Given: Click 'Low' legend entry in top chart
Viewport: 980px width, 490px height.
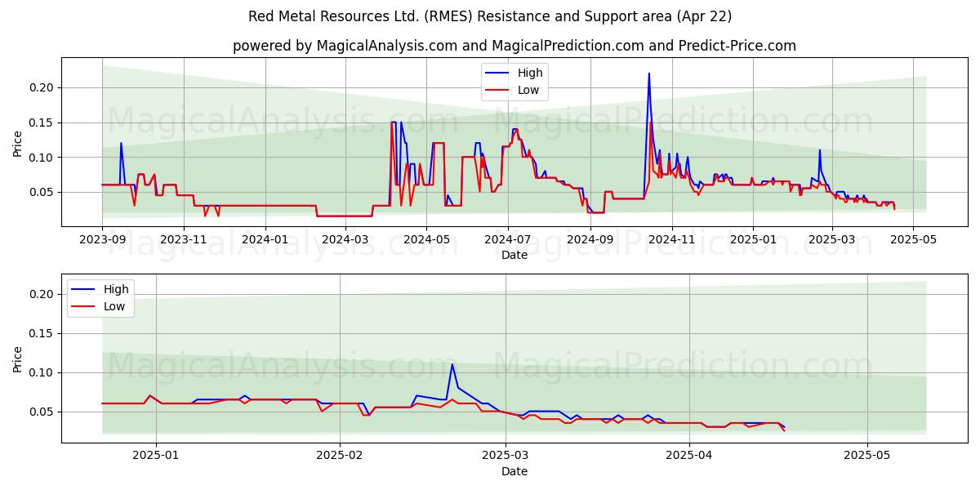Looking at the screenshot, I should click(528, 90).
